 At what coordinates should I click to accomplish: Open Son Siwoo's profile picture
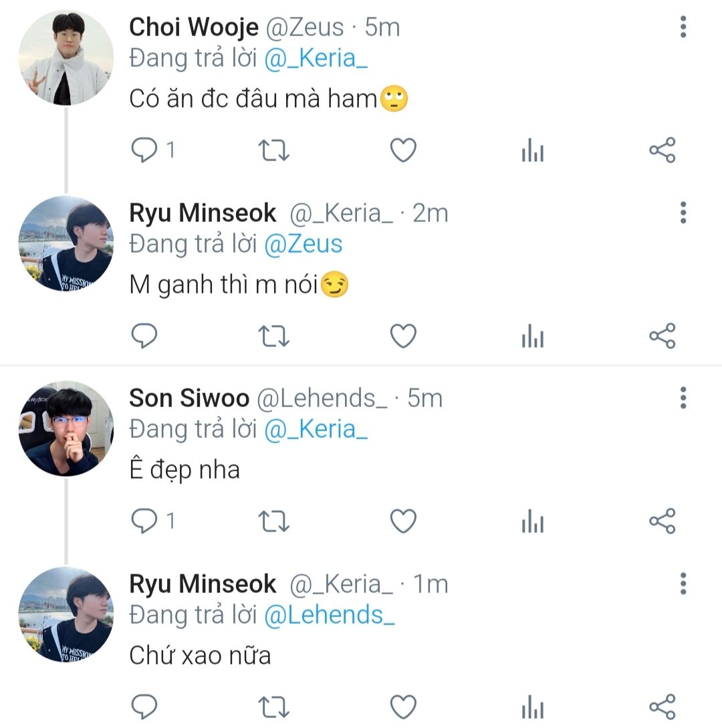(x=66, y=429)
